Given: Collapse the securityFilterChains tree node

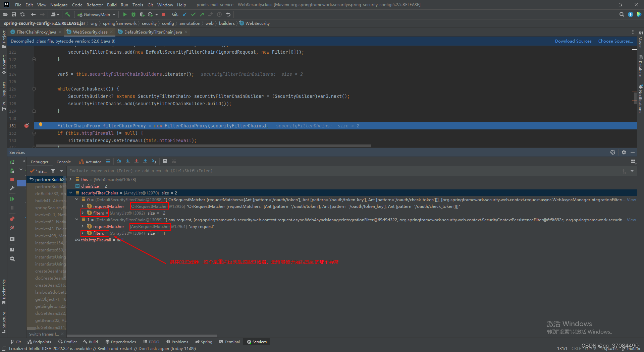Looking at the screenshot, I should (x=70, y=193).
